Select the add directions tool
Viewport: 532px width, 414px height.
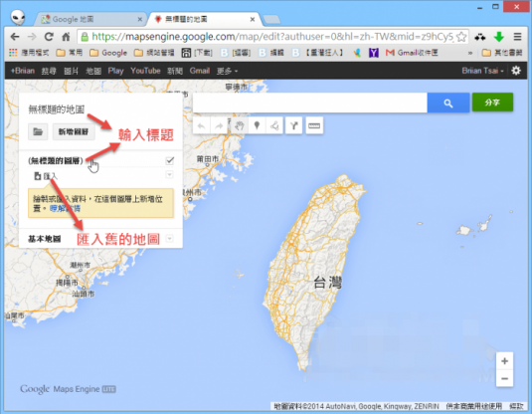[x=293, y=126]
